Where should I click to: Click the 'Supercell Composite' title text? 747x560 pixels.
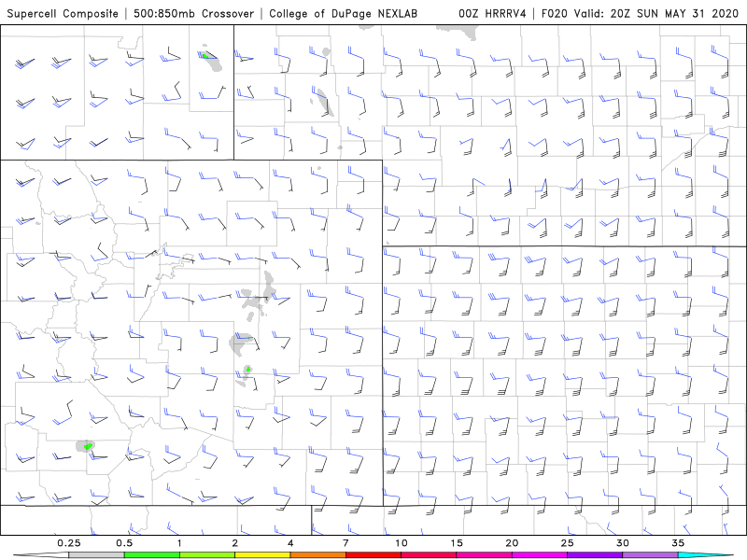tap(63, 13)
